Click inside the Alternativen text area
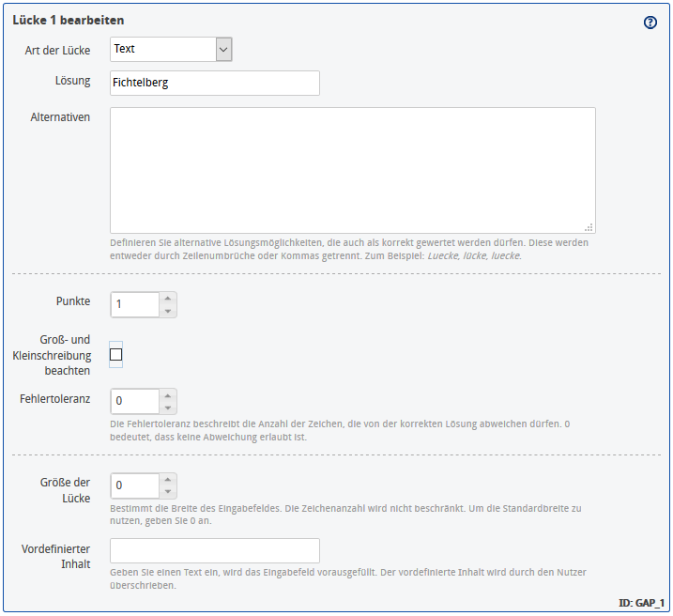 pyautogui.click(x=352, y=170)
